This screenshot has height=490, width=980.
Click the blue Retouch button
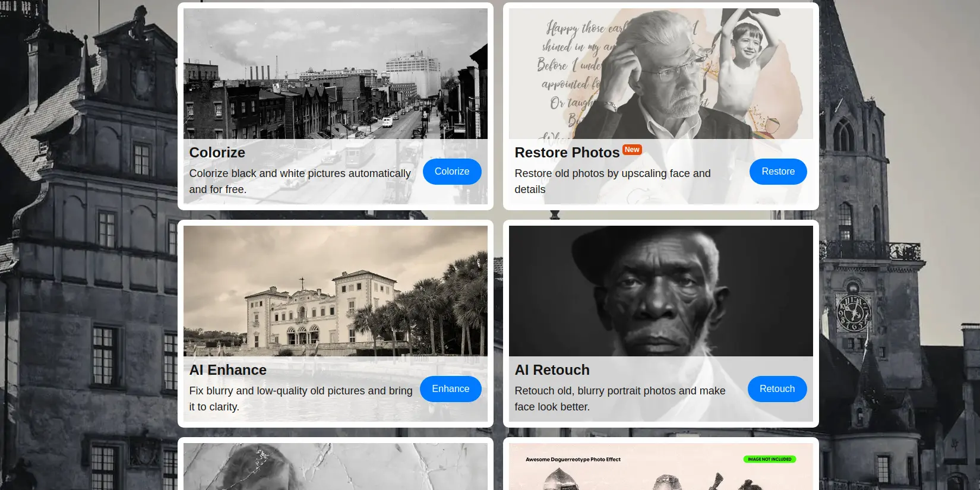pos(777,389)
